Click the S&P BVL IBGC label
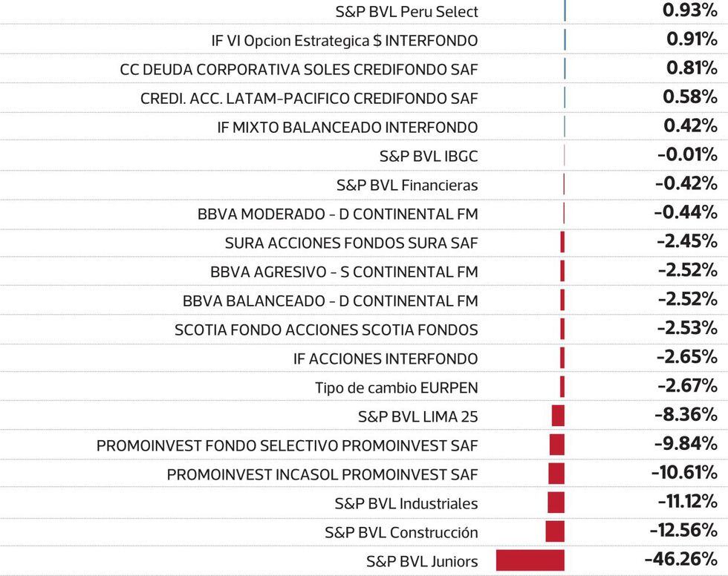728x576 pixels. (x=429, y=157)
